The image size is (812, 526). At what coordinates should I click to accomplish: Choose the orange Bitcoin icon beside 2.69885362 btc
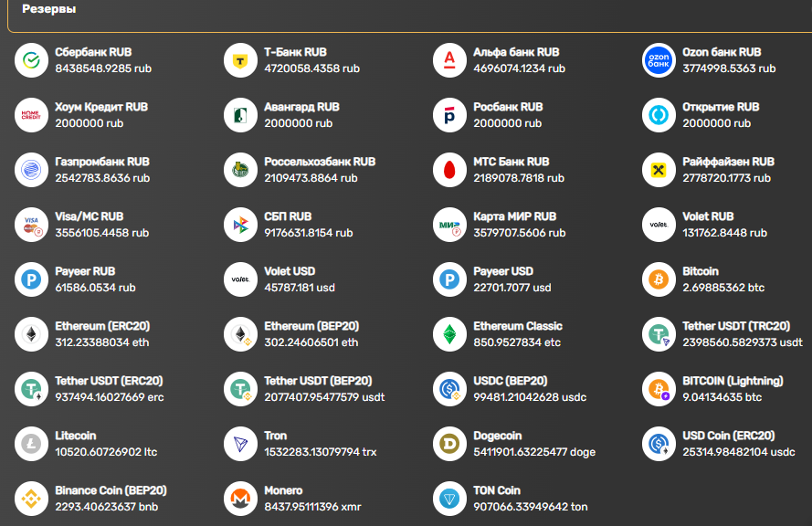(659, 280)
